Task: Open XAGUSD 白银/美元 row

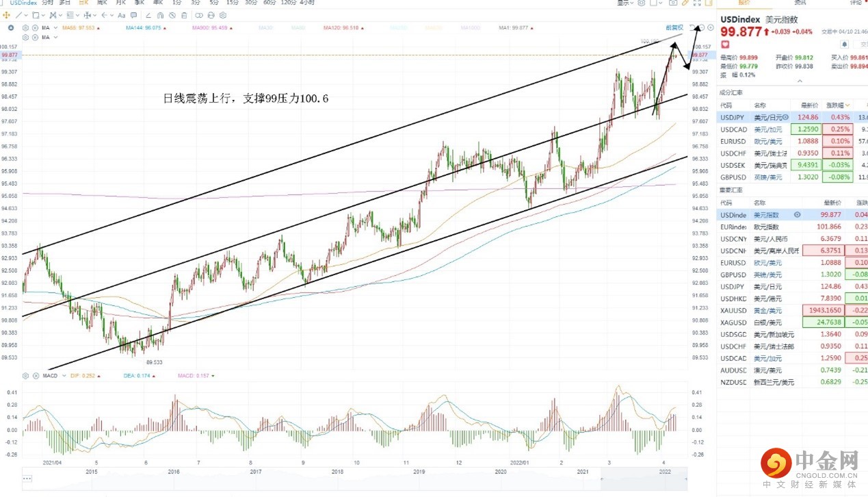Action: click(792, 322)
